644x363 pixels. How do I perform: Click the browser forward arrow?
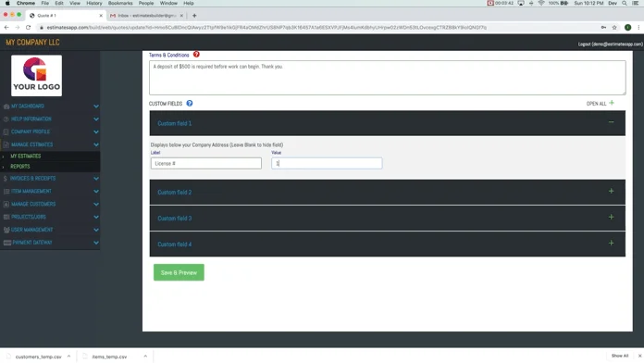(18, 27)
